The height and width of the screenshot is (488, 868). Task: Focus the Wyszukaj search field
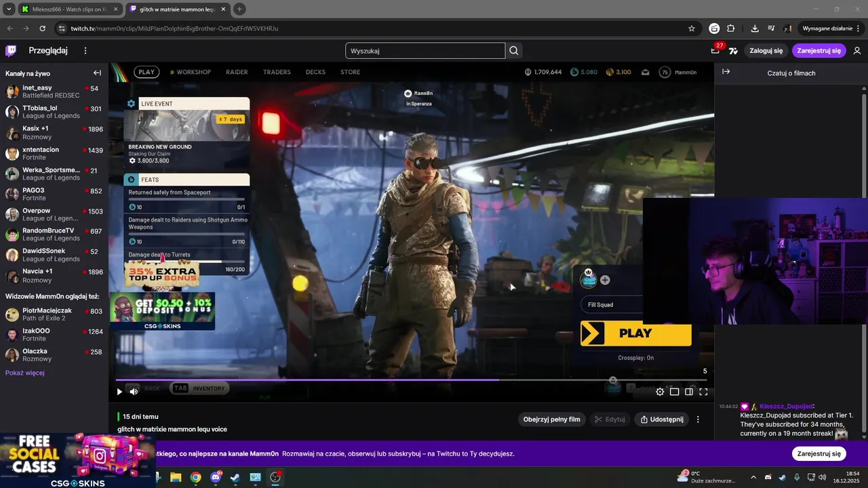click(425, 51)
